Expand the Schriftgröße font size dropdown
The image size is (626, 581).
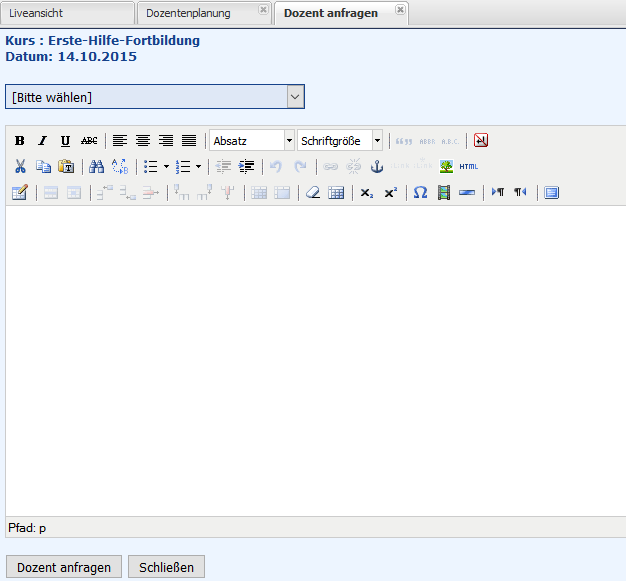(x=340, y=141)
